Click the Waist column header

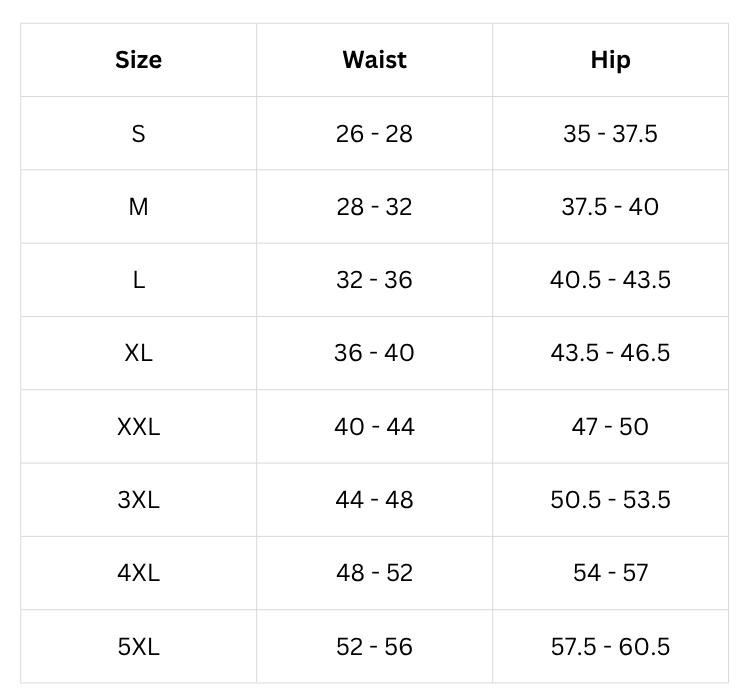pyautogui.click(x=374, y=60)
